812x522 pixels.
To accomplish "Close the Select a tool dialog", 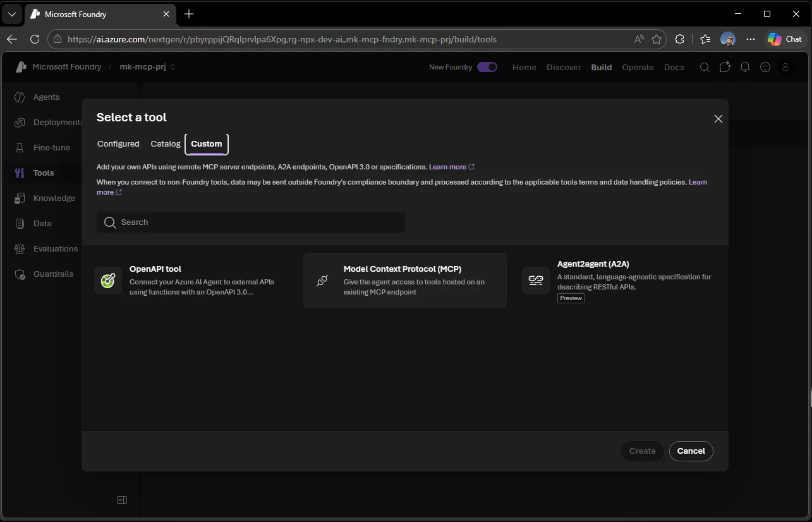I will pyautogui.click(x=718, y=119).
